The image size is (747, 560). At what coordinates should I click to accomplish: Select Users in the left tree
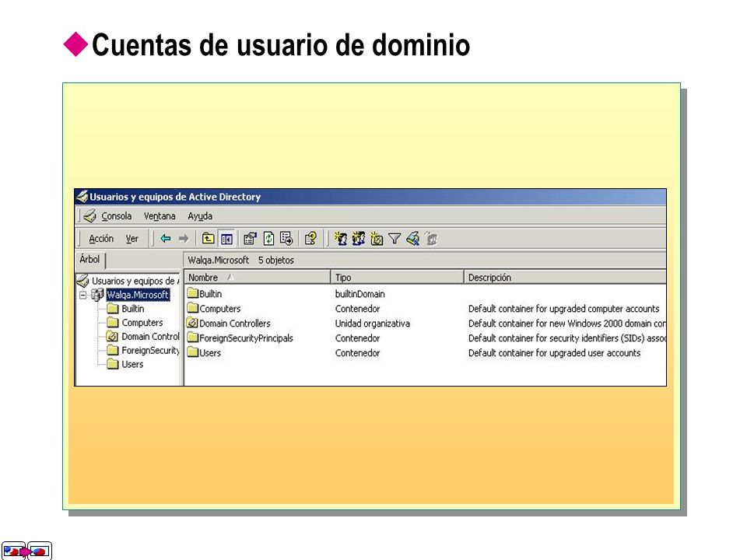(132, 364)
